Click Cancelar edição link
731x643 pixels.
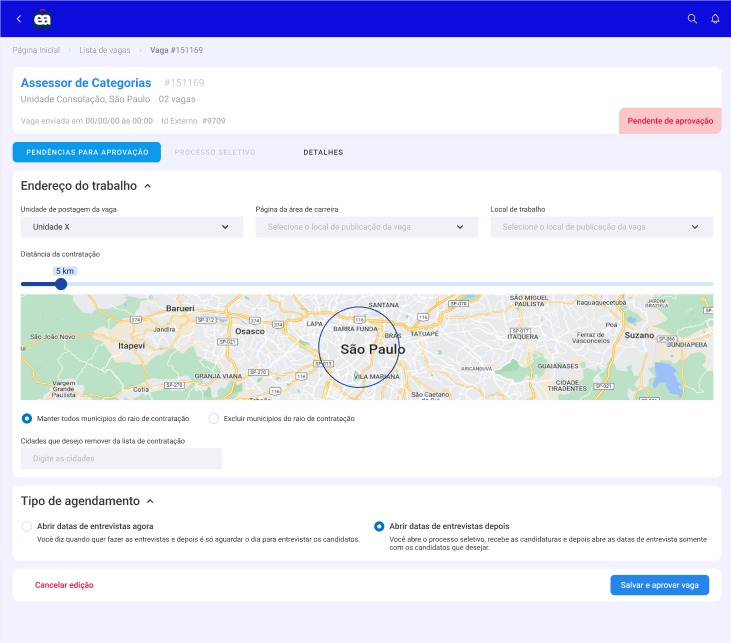pyautogui.click(x=64, y=585)
